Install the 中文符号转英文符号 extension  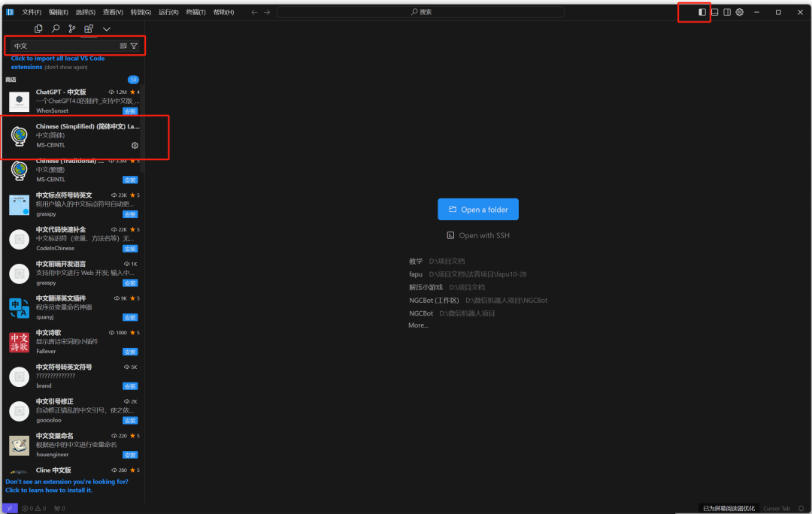[130, 386]
